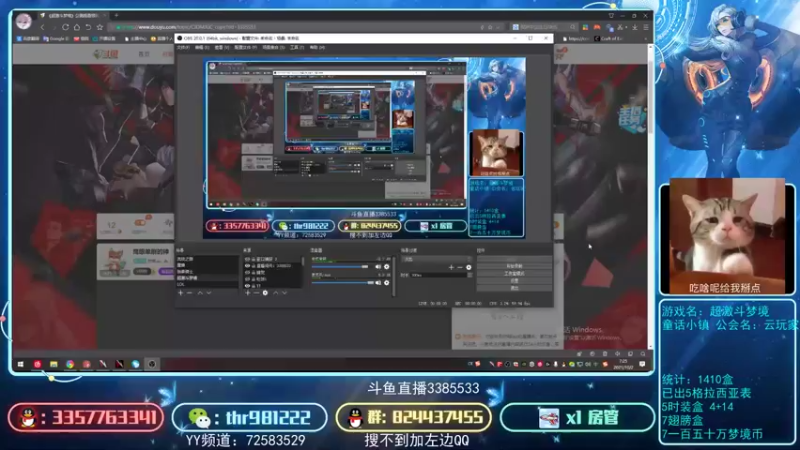Screen dimensions: 800x450
Task: Toggle visibility of third source row
Action: [x=247, y=272]
